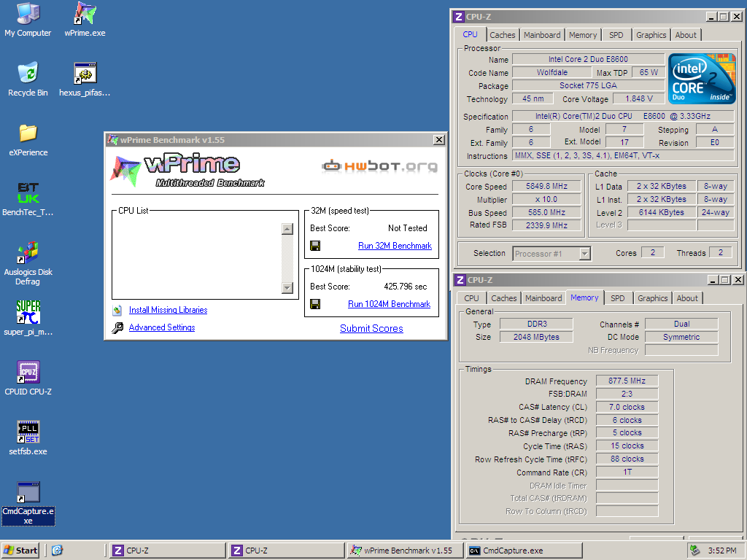747x560 pixels.
Task: Click the hwbot.org logo in wPrime
Action: pos(379,166)
